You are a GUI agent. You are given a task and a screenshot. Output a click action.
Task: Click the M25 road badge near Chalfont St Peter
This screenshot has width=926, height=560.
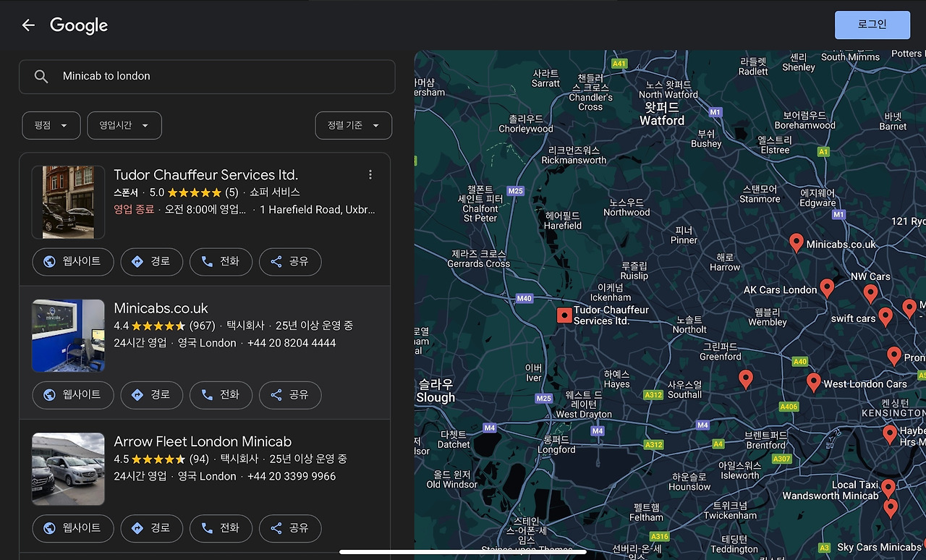[x=515, y=191]
